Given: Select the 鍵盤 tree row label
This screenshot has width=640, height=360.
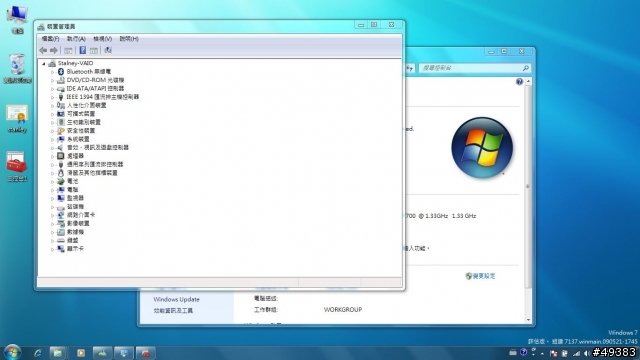Looking at the screenshot, I should coord(73,240).
